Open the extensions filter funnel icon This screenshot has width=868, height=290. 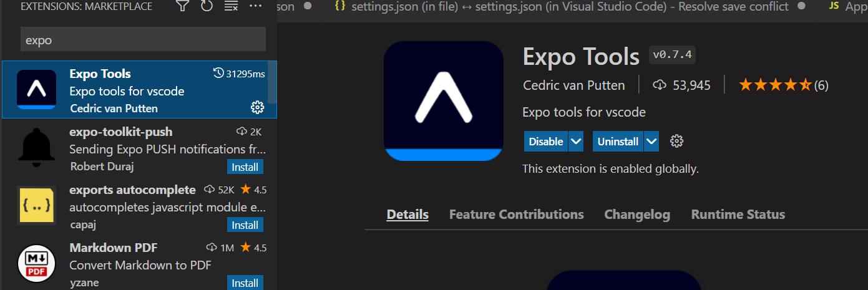click(182, 6)
